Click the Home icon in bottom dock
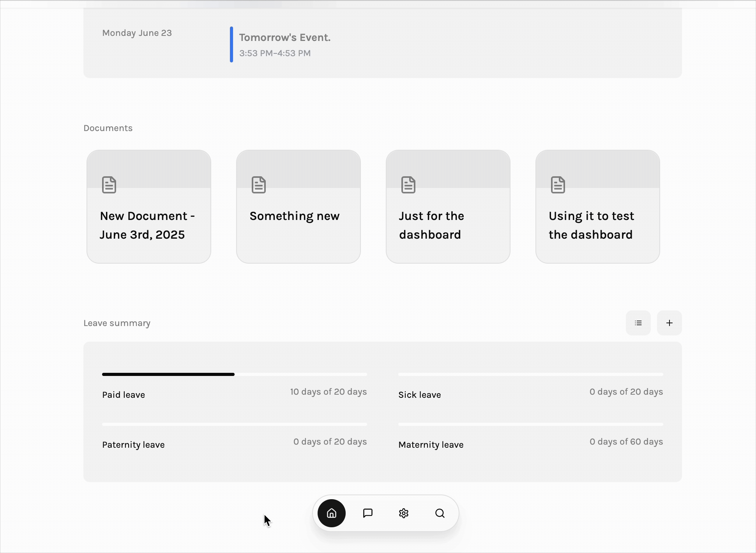 click(331, 513)
